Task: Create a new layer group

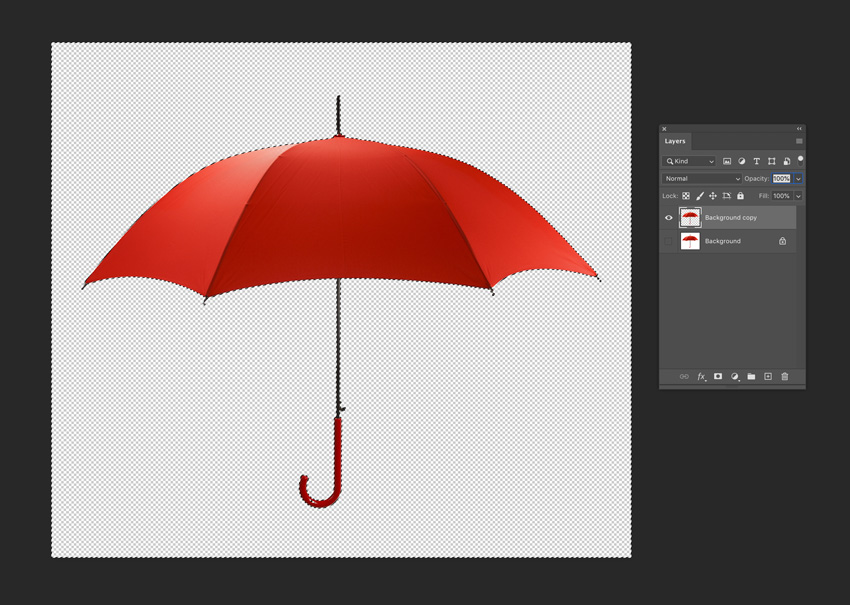Action: (x=751, y=377)
